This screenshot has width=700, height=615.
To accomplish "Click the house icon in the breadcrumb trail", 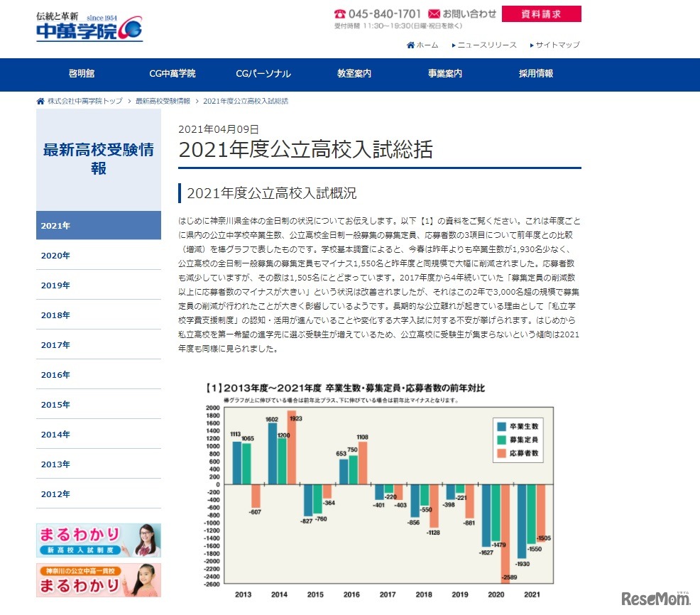I will click(39, 101).
